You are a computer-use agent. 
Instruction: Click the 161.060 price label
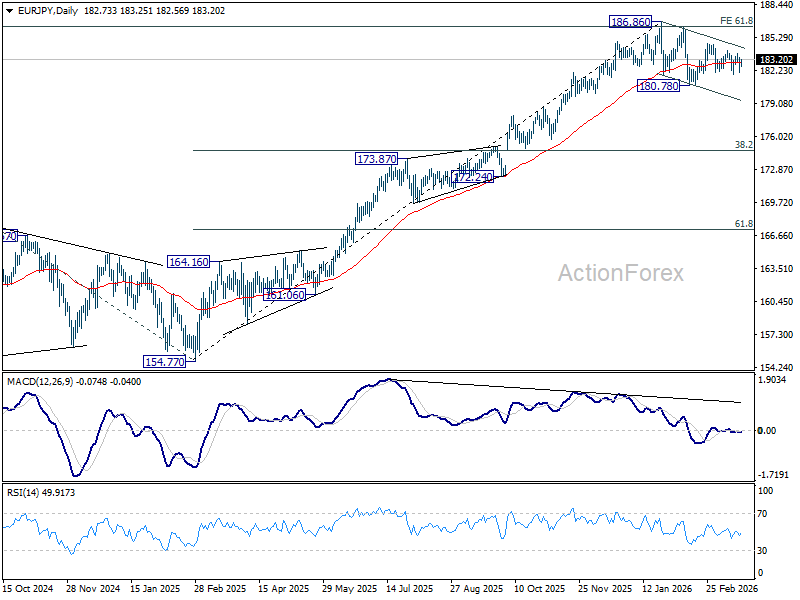[284, 295]
